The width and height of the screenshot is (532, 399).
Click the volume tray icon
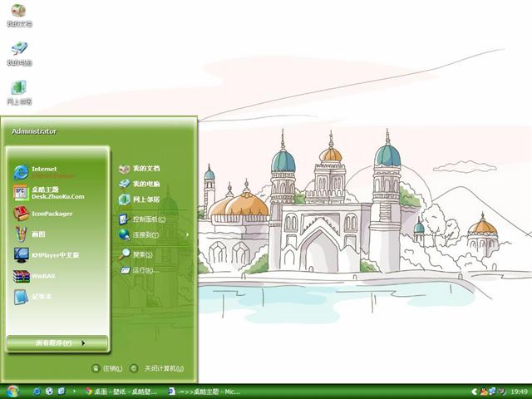501,392
